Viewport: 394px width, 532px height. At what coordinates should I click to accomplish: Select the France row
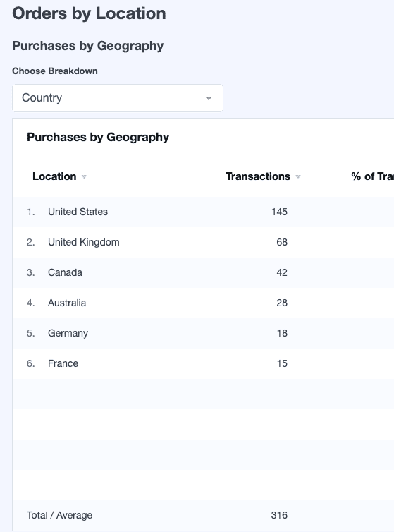[204, 363]
